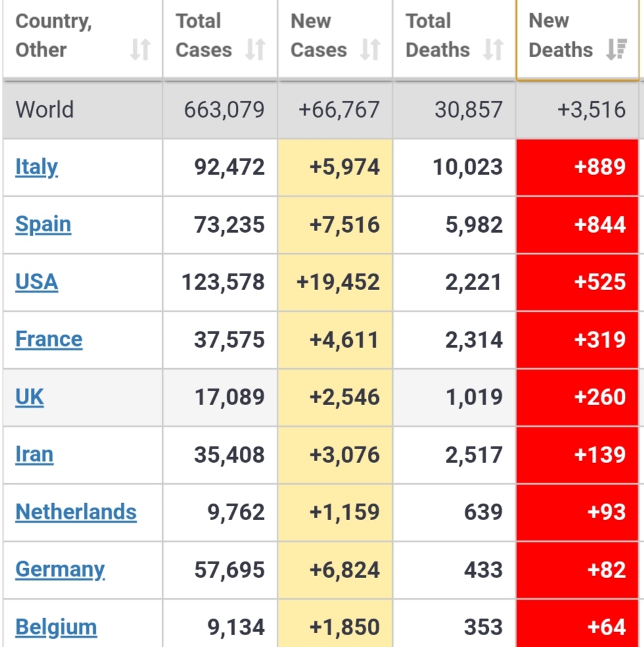Click the Belgium country link
This screenshot has height=647, width=644.
point(56,627)
